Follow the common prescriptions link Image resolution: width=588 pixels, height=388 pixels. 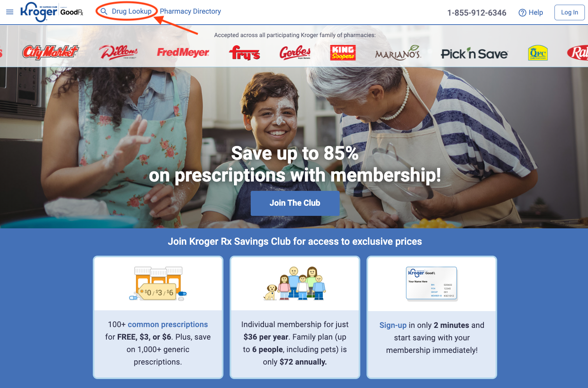tap(168, 324)
